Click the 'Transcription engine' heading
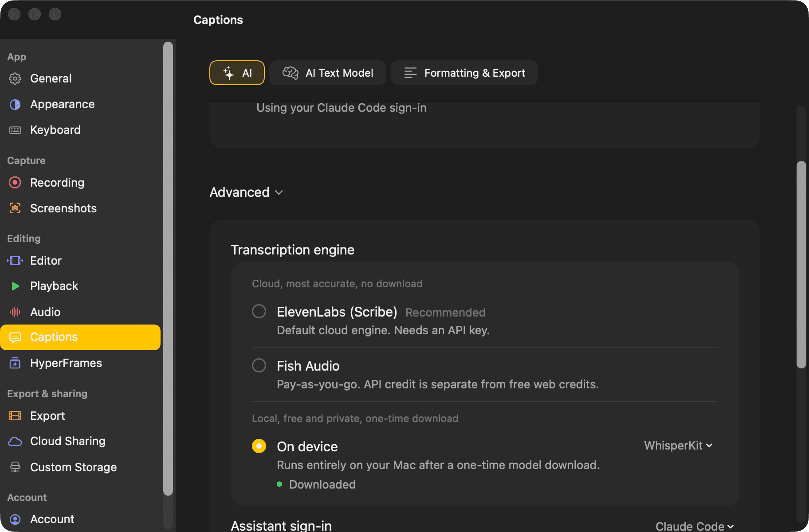809x532 pixels. tap(293, 250)
